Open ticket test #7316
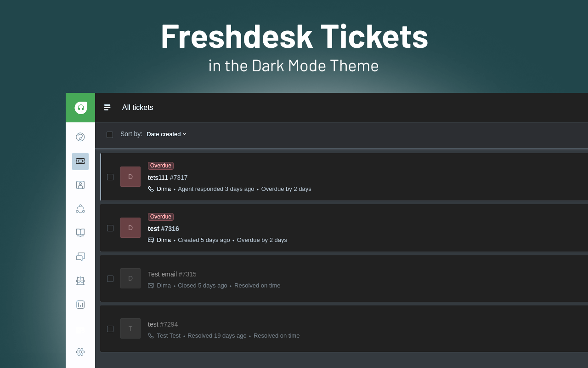Image resolution: width=588 pixels, height=368 pixels. 163,229
